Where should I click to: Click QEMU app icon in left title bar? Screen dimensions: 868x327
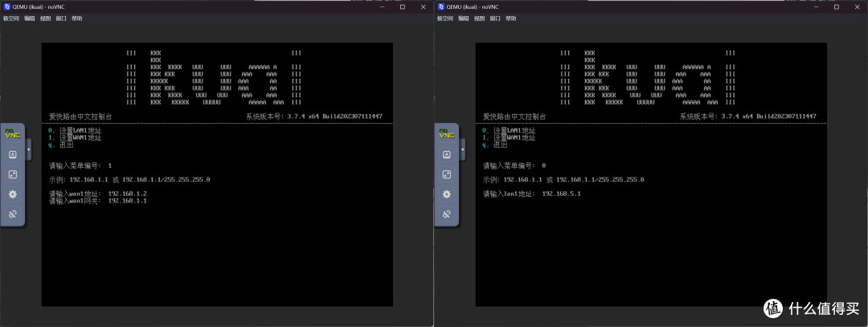[6, 6]
